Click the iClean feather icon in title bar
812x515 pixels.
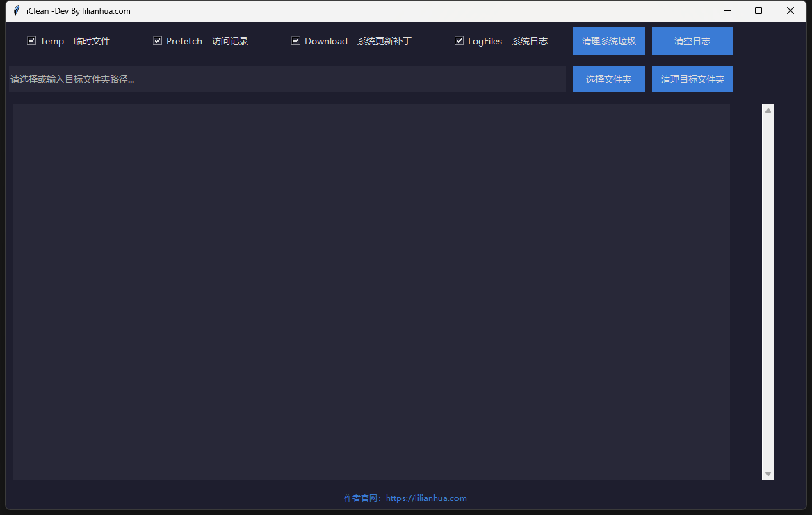coord(16,10)
